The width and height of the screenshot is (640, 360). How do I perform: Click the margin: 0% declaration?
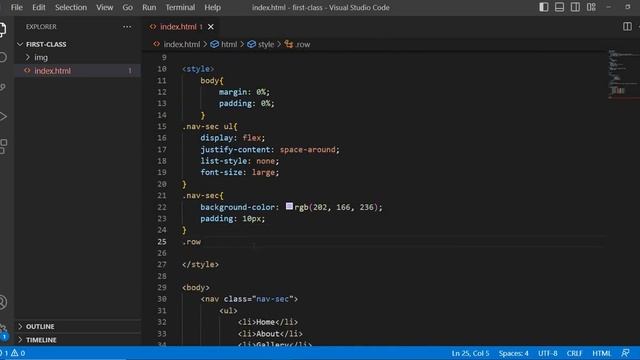coord(244,92)
